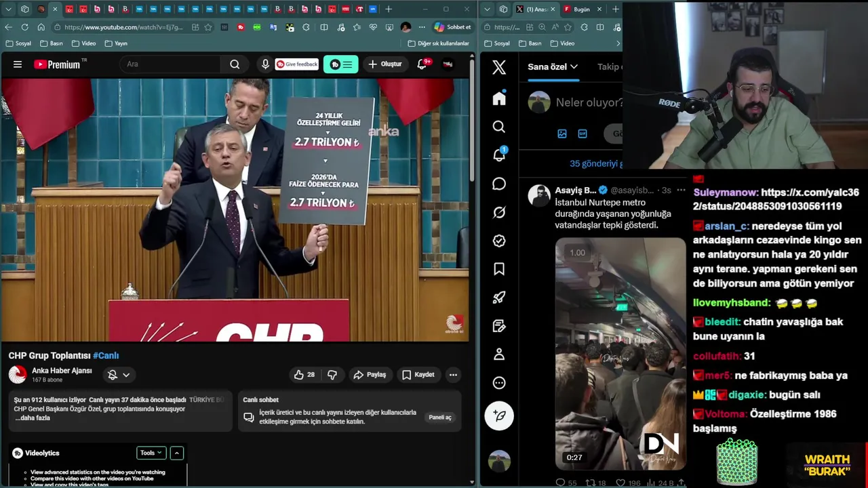Go back in the YouTube browser window

8,27
